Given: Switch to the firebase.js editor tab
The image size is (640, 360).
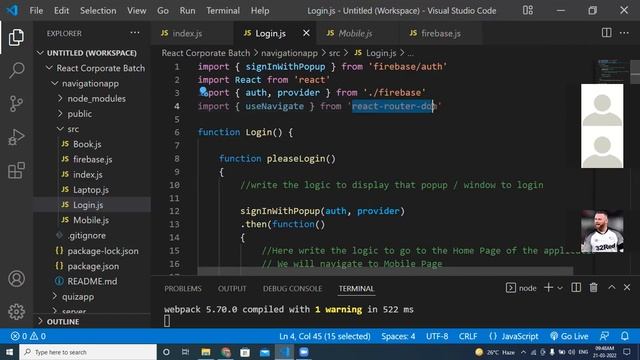Looking at the screenshot, I should coord(440,33).
